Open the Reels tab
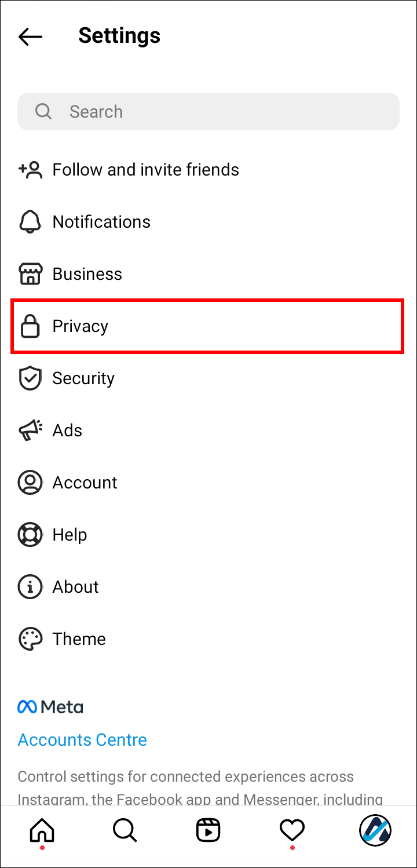This screenshot has height=868, width=417. [x=209, y=831]
